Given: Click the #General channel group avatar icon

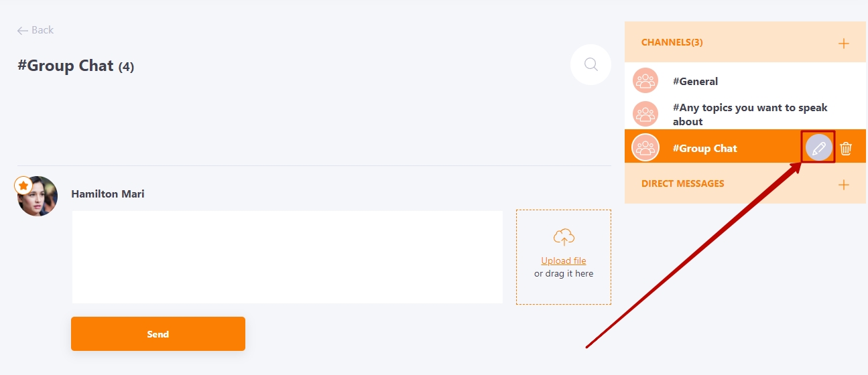Looking at the screenshot, I should point(645,81).
